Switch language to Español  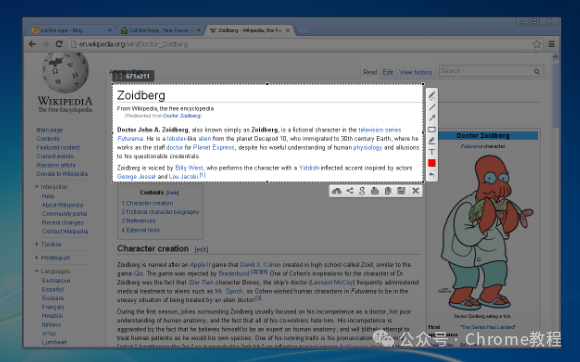(x=53, y=289)
